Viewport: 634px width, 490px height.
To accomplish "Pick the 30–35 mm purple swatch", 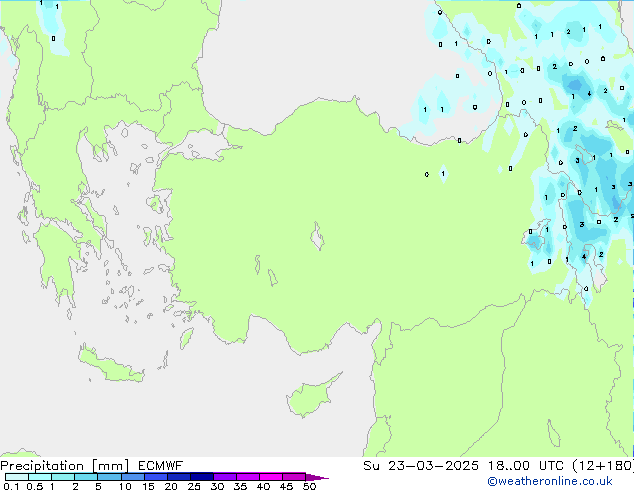I will pos(225,477).
